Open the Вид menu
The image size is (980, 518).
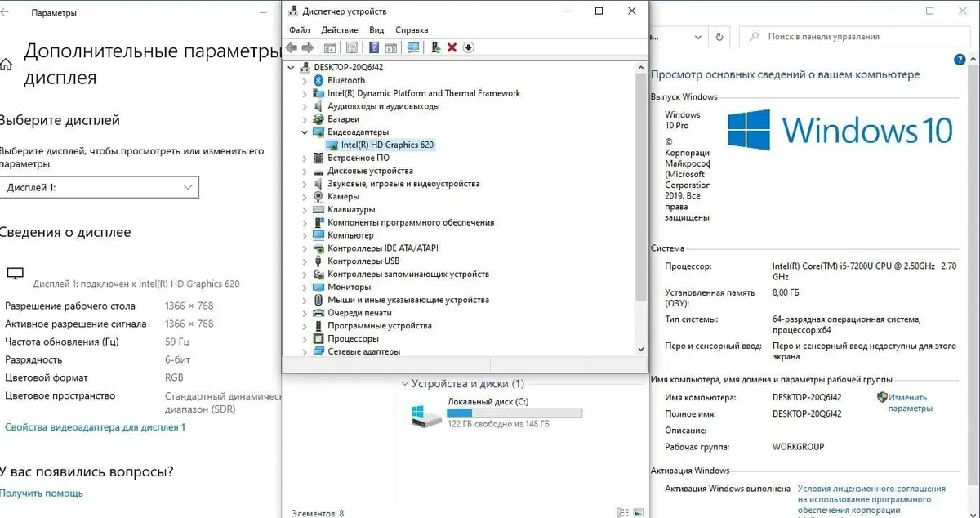(376, 30)
